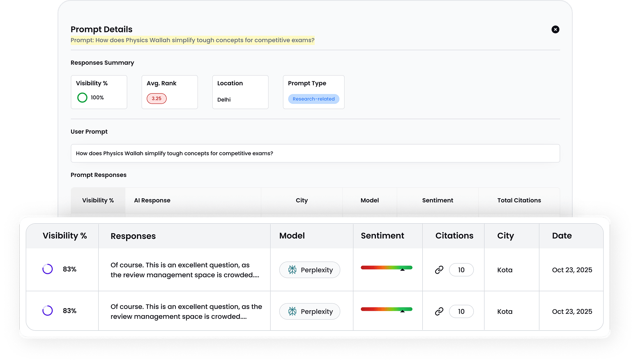Open the first row citations count 10
Viewport: 636px width, 364px height.
coord(461,270)
